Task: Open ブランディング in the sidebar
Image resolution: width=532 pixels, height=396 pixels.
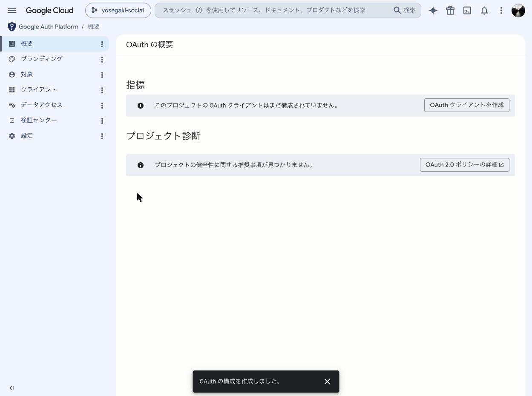Action: pos(55,59)
